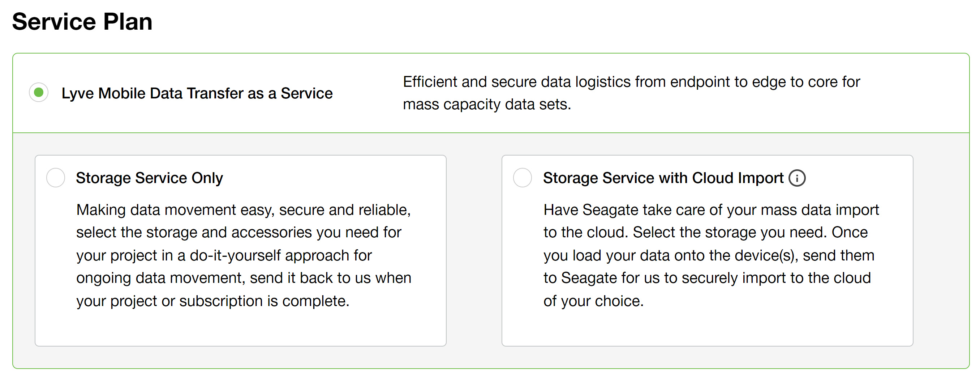Click the 'Making data movement easy' sentence

[244, 210]
